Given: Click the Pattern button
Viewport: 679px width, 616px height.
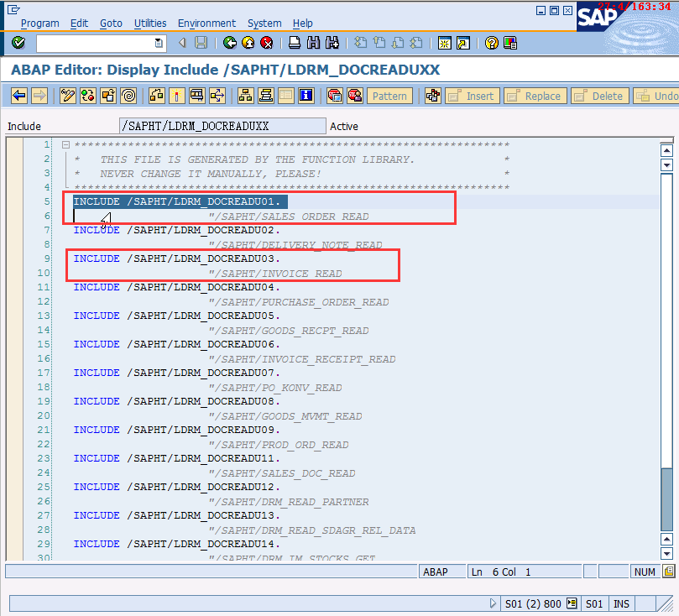Looking at the screenshot, I should click(389, 96).
